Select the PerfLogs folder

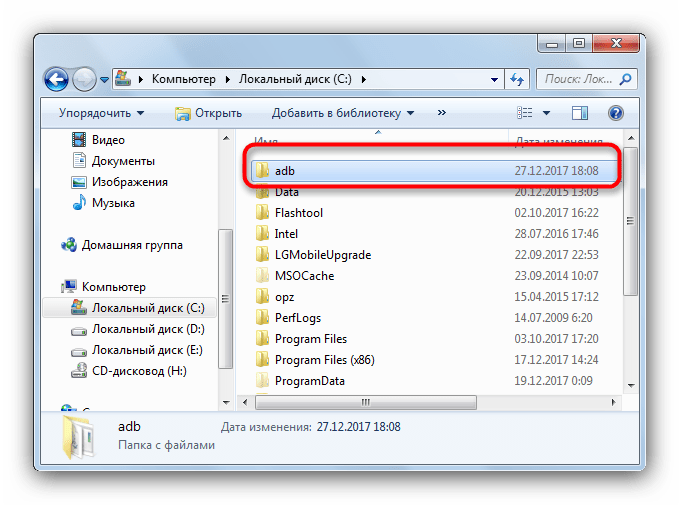298,318
